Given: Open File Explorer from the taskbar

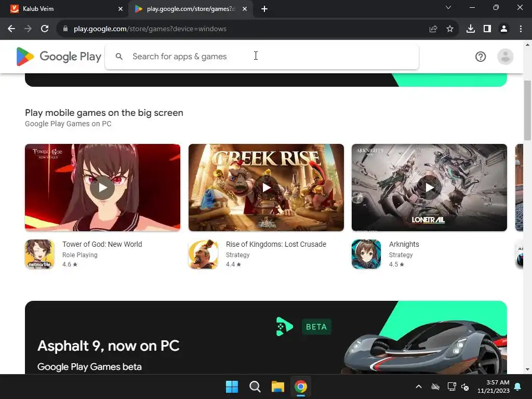Looking at the screenshot, I should [x=277, y=387].
